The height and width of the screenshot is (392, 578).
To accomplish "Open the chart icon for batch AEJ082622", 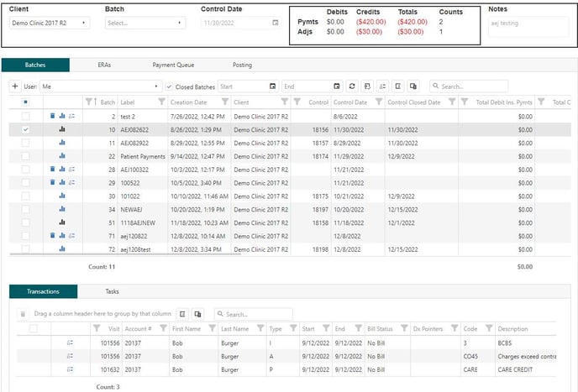I will pyautogui.click(x=62, y=130).
